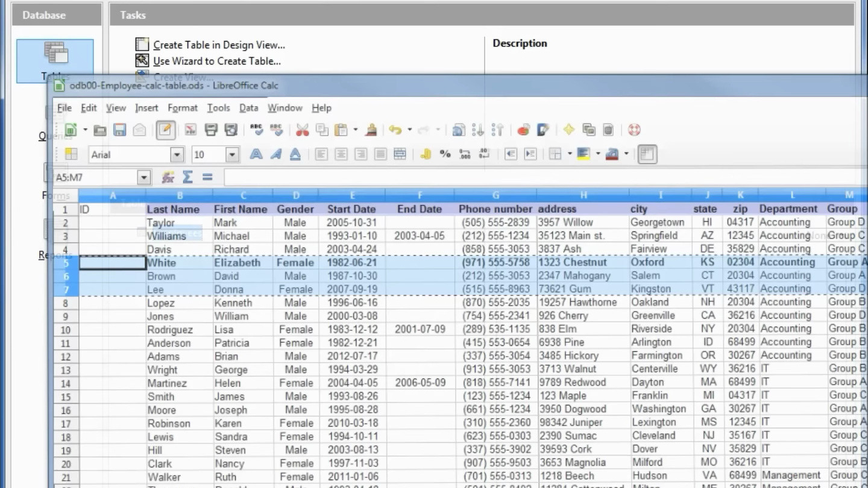This screenshot has height=488, width=868.
Task: Click Create Table in Design View
Action: coord(219,45)
